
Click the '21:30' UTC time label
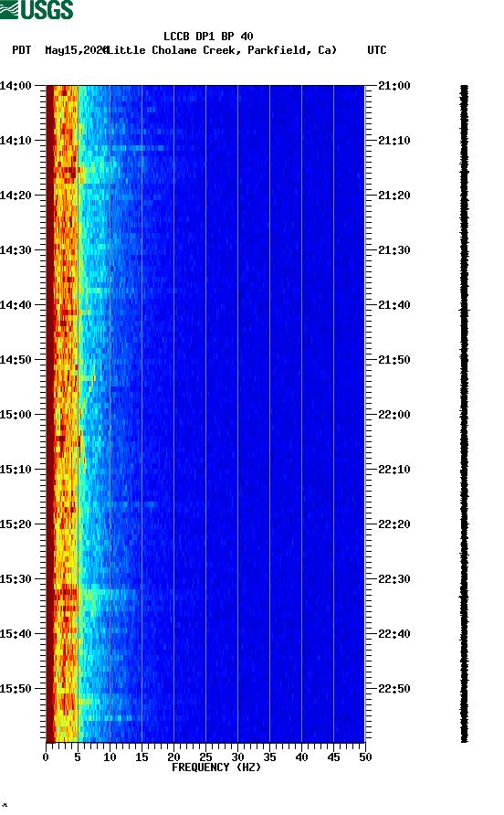(x=394, y=250)
